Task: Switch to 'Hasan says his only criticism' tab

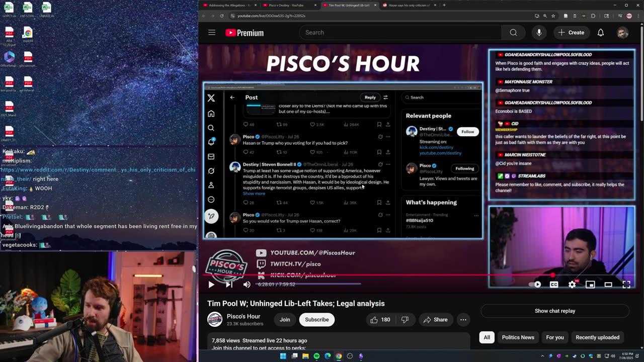Action: pyautogui.click(x=409, y=5)
